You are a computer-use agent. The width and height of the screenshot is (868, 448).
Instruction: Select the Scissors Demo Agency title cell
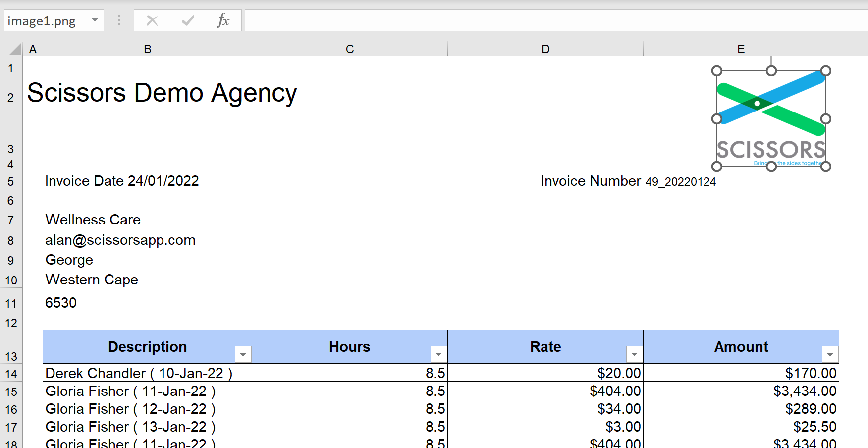(x=162, y=93)
